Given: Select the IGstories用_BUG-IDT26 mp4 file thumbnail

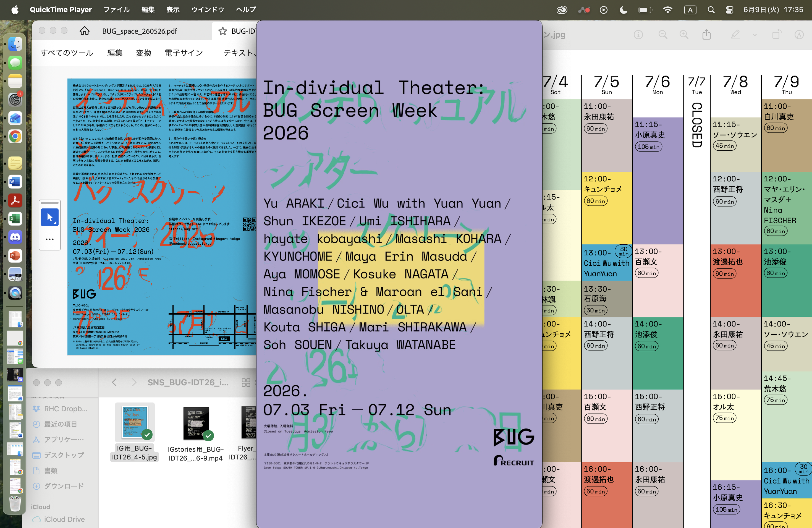Looking at the screenshot, I should [x=196, y=423].
